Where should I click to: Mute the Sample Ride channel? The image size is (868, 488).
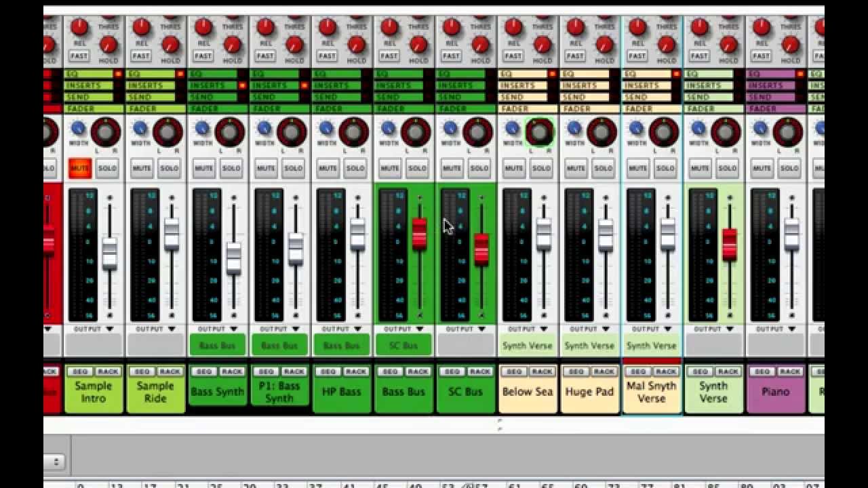click(x=142, y=168)
